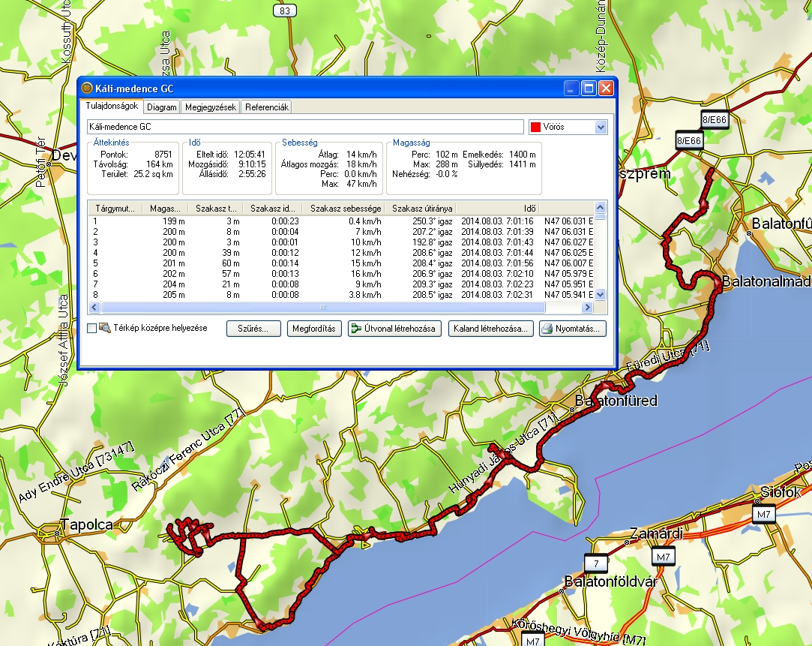
Task: Sort the table by the 'Szakasz sebessége' column
Action: [x=346, y=208]
